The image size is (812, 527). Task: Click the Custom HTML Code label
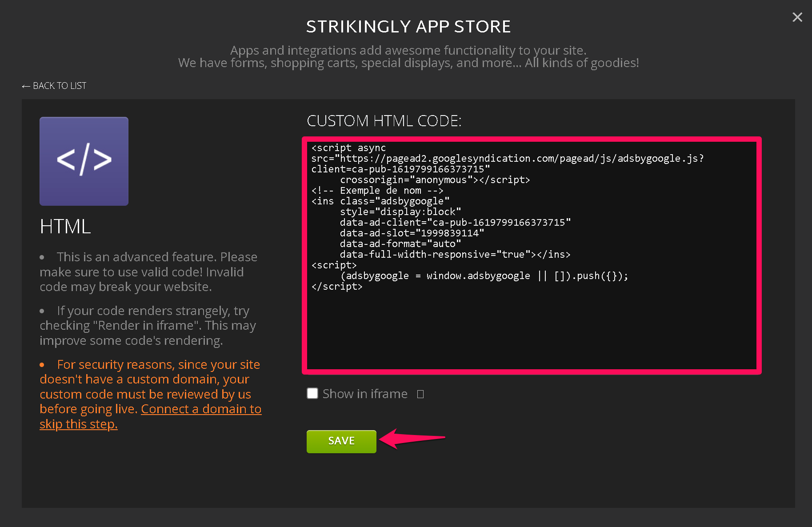tap(384, 121)
